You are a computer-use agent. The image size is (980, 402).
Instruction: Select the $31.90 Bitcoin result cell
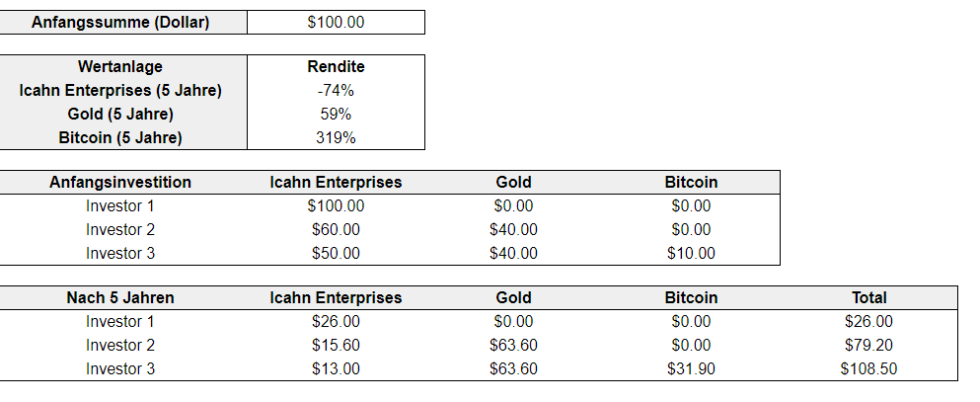[x=691, y=369]
